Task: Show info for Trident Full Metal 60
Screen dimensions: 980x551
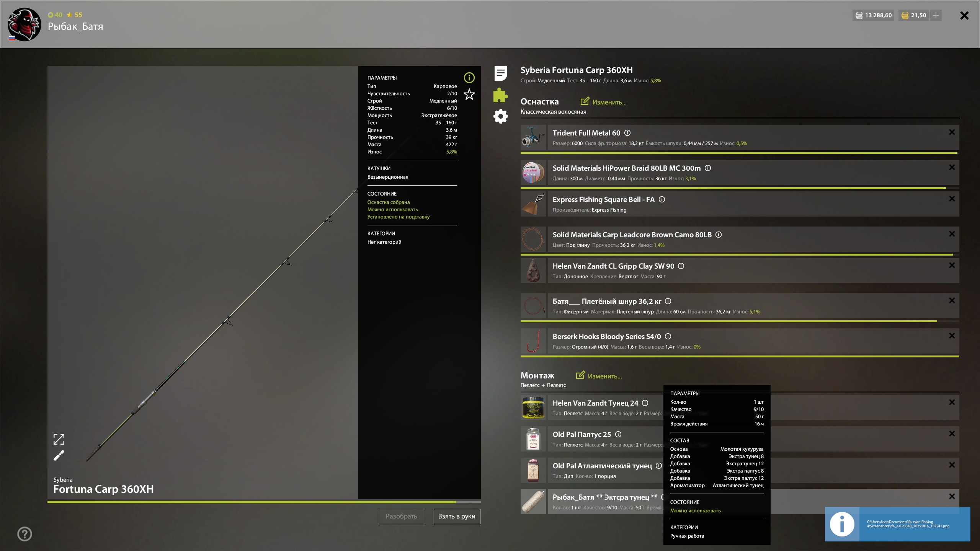Action: coord(627,133)
